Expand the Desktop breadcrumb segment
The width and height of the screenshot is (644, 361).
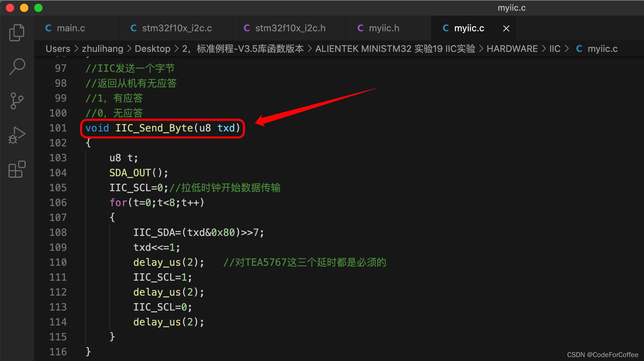pos(152,49)
